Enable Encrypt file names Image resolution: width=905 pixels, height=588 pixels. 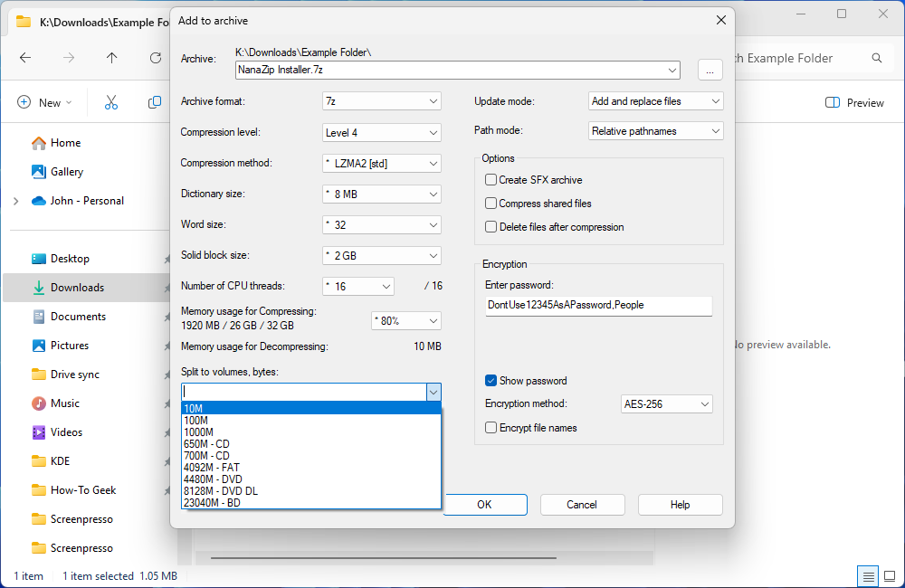491,427
